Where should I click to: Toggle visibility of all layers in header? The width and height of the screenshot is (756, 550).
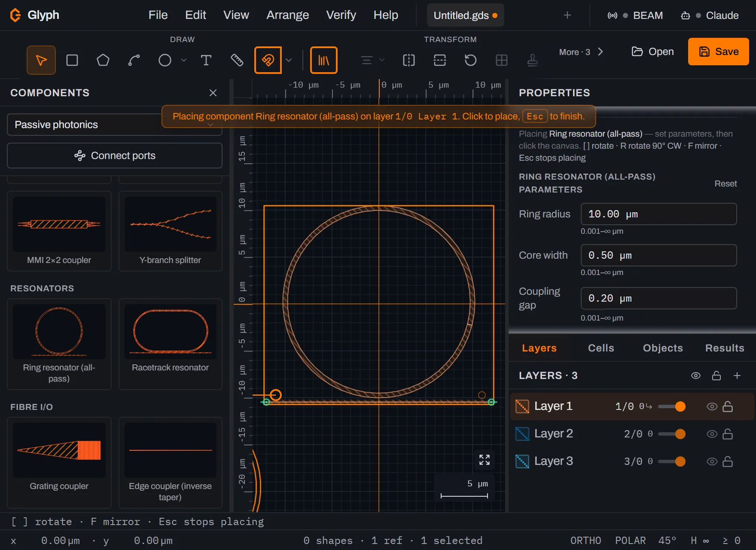(696, 376)
